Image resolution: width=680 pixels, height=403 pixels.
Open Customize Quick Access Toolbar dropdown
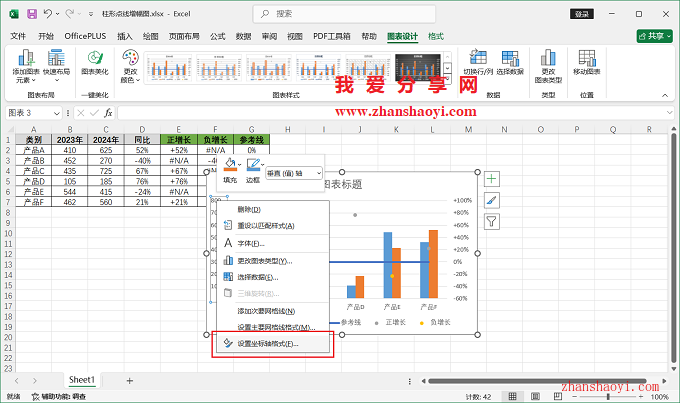[x=91, y=14]
